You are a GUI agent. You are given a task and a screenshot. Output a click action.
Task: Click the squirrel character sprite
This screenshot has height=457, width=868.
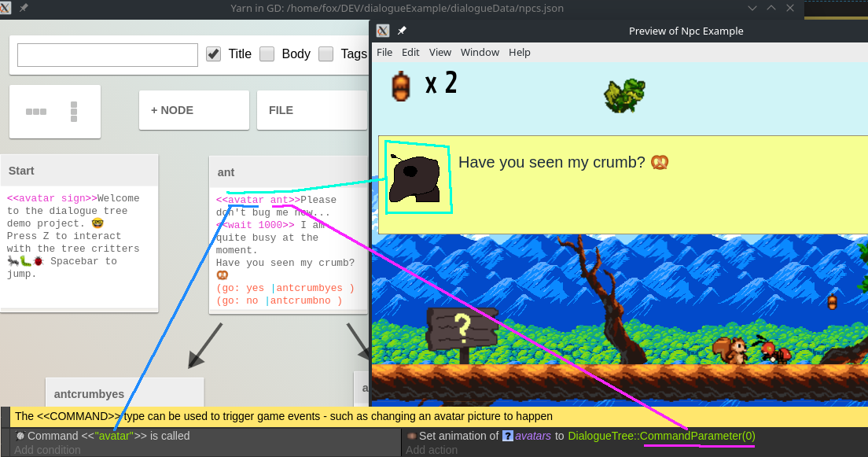tap(730, 350)
